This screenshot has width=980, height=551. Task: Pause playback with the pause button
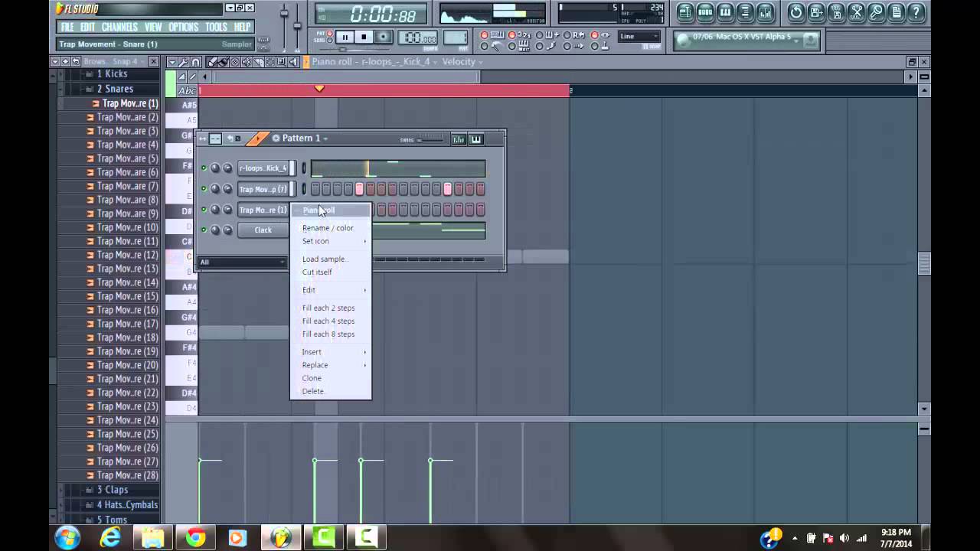tap(345, 37)
